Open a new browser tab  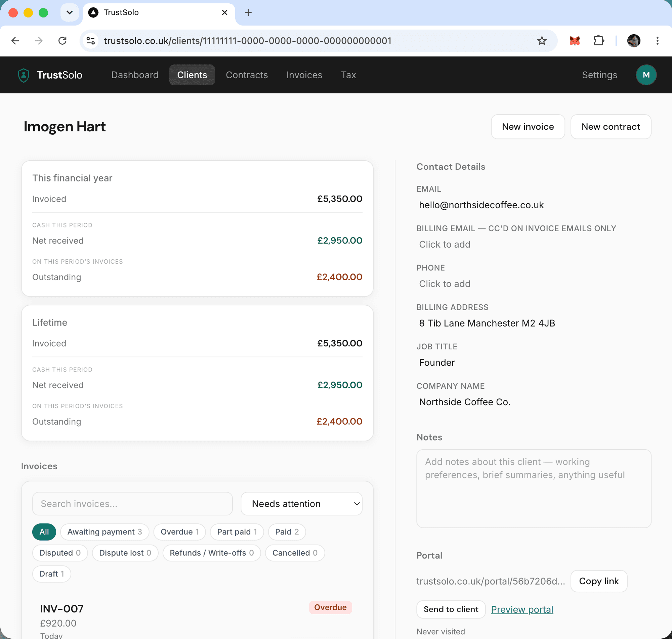click(x=248, y=13)
